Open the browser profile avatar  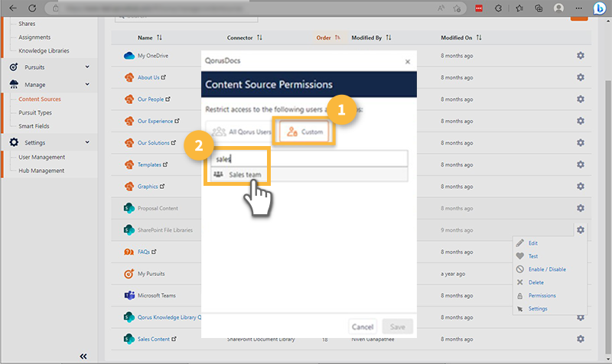pos(558,8)
